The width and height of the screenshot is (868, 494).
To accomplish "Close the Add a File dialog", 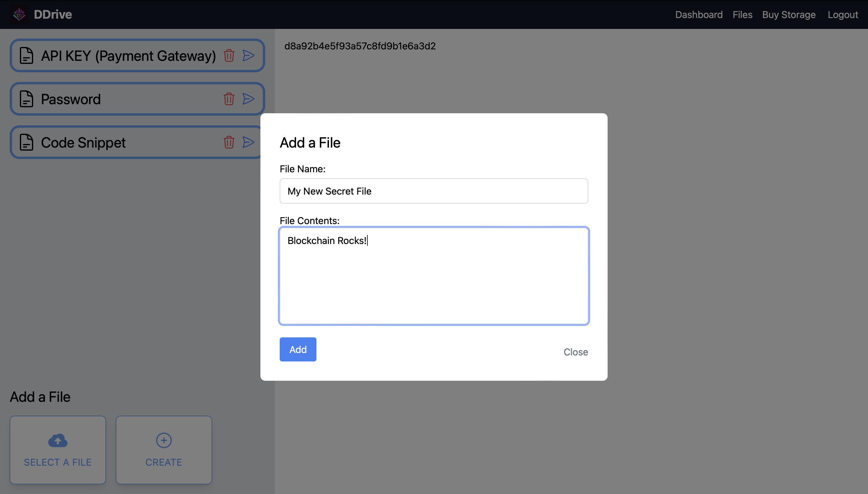I will pyautogui.click(x=575, y=352).
